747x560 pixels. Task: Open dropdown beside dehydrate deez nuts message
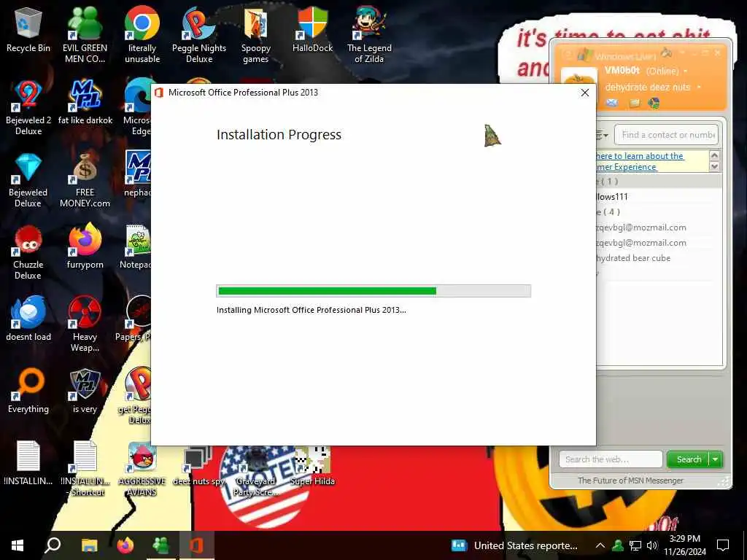point(699,87)
